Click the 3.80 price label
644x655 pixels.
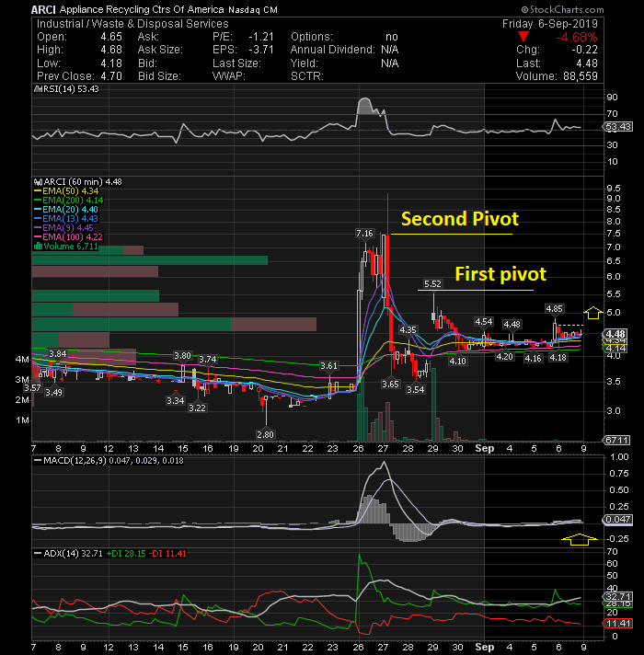tap(182, 356)
